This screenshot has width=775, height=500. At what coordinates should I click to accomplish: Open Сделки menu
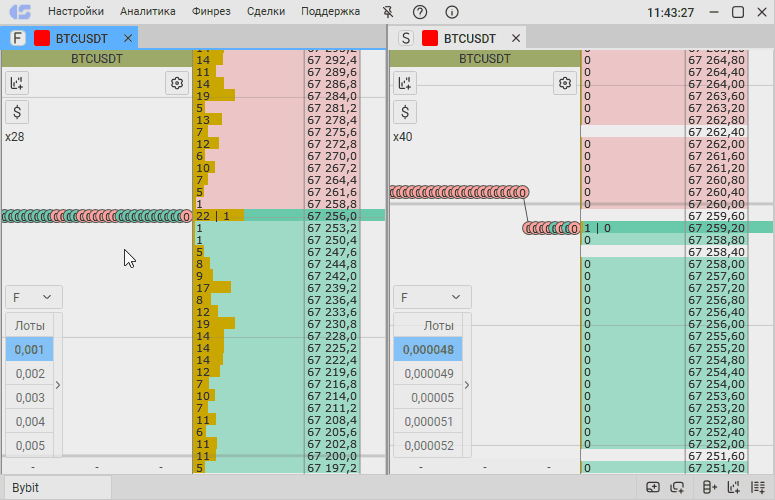pyautogui.click(x=266, y=11)
